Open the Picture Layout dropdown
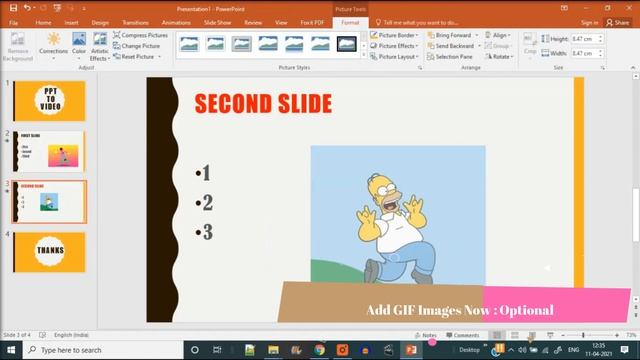Image resolution: width=640 pixels, height=360 pixels. 395,57
